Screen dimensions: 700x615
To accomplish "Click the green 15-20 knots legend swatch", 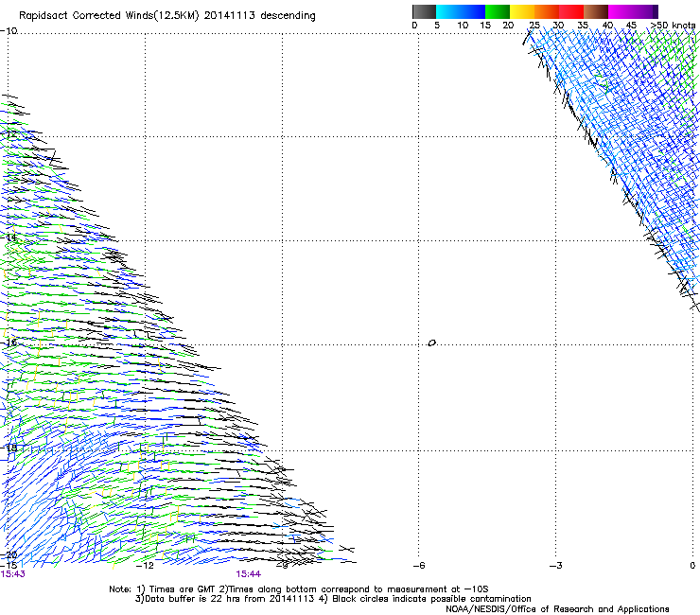I will coord(498,11).
